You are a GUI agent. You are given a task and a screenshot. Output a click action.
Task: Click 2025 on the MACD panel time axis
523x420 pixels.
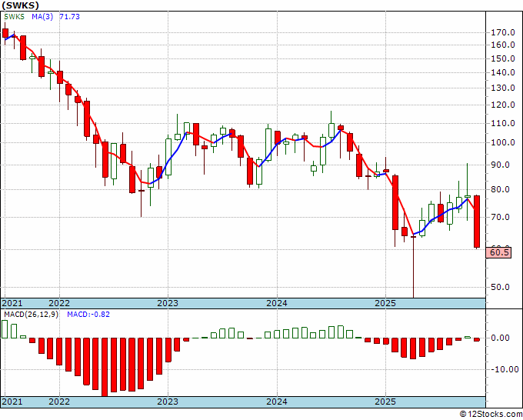pyautogui.click(x=385, y=402)
